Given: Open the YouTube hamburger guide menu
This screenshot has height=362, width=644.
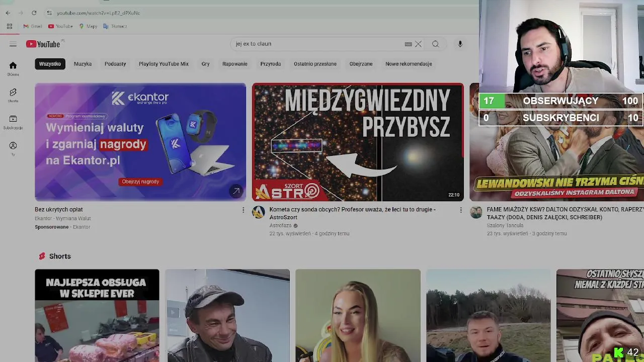Looking at the screenshot, I should pos(13,44).
